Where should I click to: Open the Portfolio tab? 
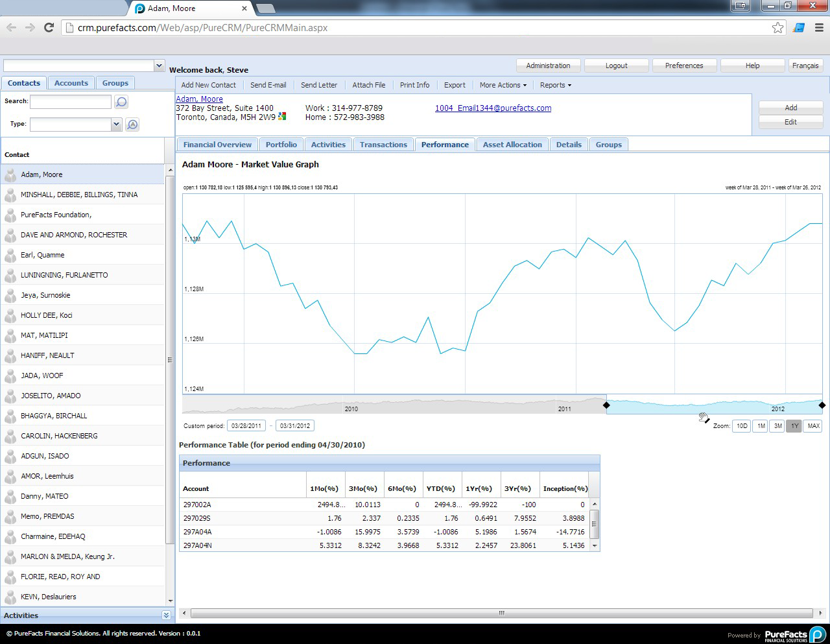(281, 145)
